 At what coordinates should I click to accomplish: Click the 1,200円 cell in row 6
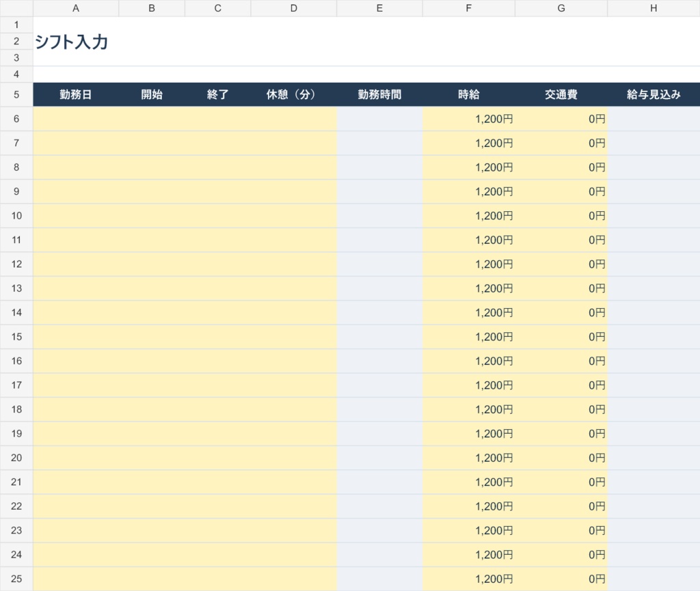(x=469, y=119)
